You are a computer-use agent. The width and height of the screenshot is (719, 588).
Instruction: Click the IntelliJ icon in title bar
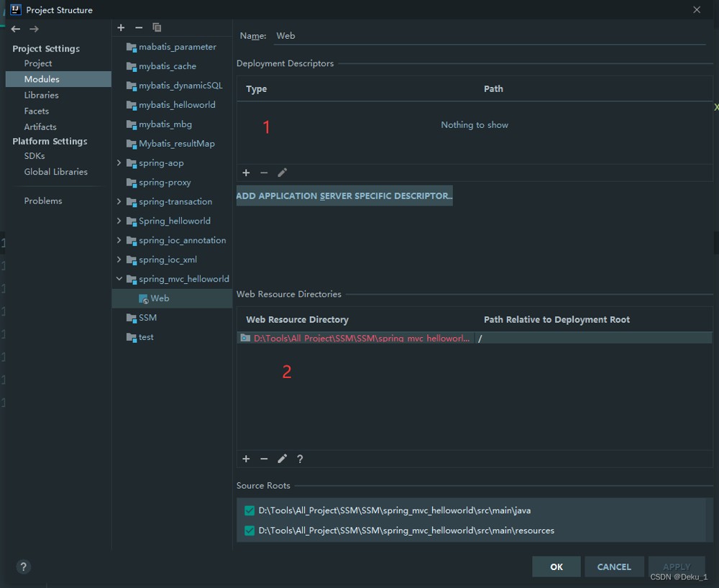pyautogui.click(x=16, y=9)
